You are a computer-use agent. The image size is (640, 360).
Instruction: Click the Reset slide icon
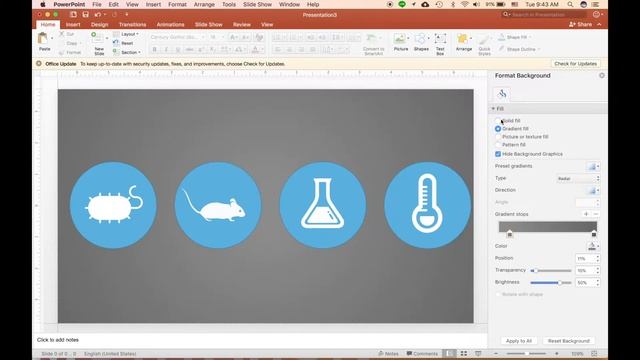click(x=116, y=43)
